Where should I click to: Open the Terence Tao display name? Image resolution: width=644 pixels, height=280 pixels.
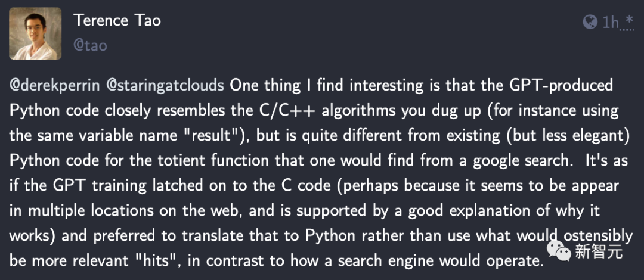[117, 21]
